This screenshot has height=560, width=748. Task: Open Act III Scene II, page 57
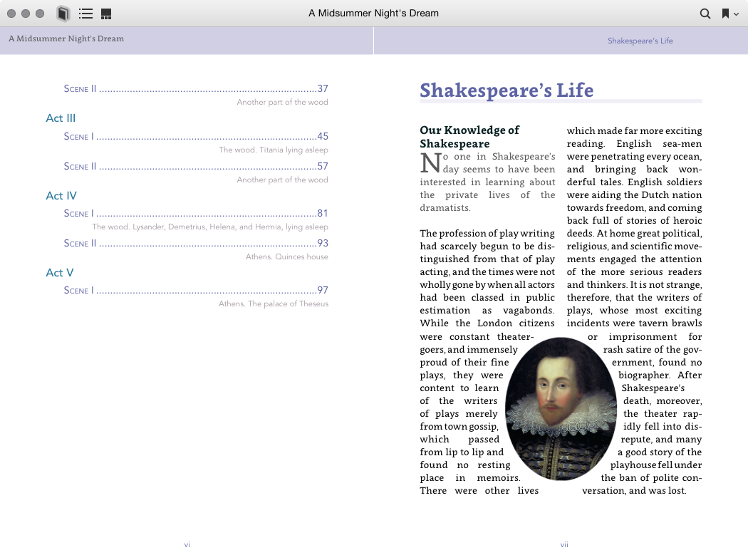coord(196,166)
